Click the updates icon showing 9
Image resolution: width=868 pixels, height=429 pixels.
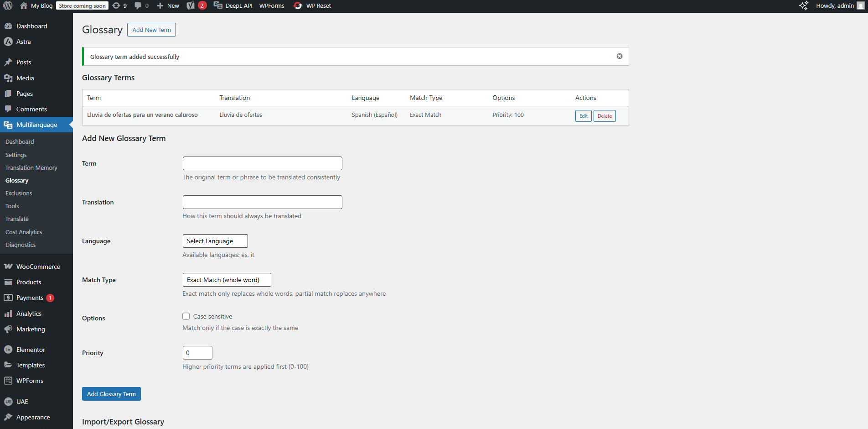pyautogui.click(x=117, y=5)
